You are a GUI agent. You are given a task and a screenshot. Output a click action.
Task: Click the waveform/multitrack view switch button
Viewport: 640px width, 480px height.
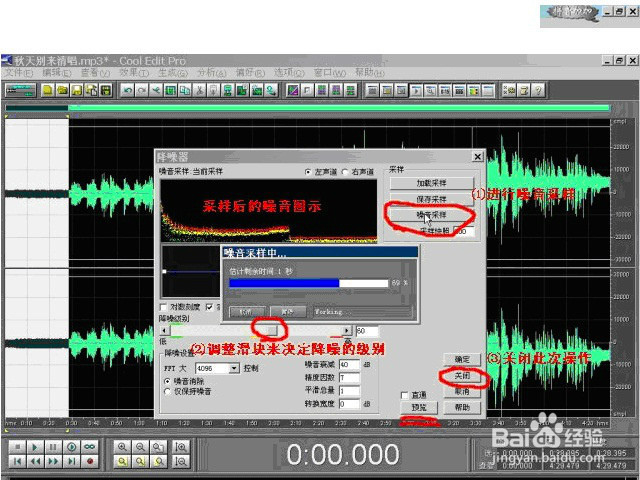click(20, 90)
